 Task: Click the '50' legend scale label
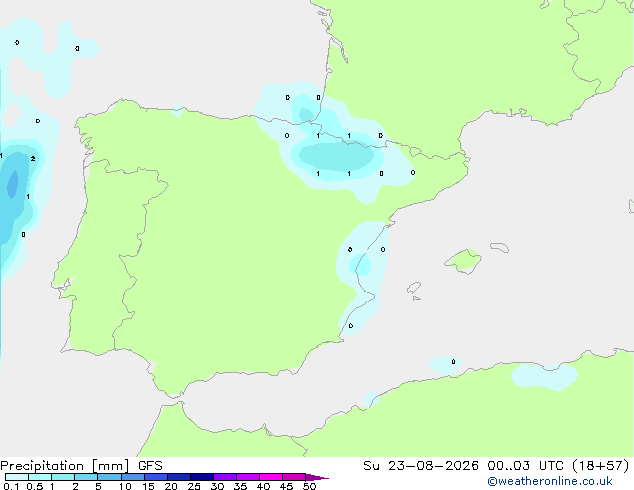tap(310, 486)
